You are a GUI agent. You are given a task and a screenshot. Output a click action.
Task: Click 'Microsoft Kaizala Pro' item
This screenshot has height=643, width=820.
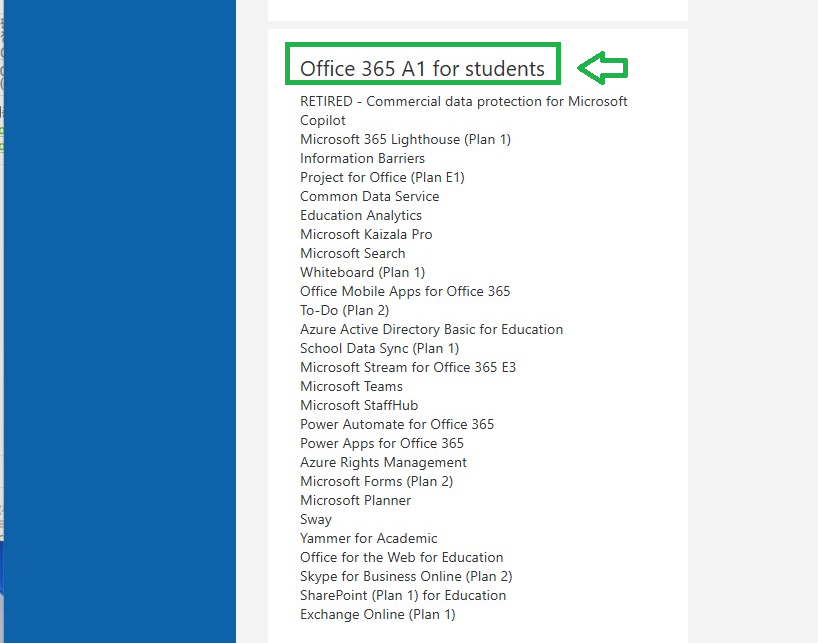[366, 235]
